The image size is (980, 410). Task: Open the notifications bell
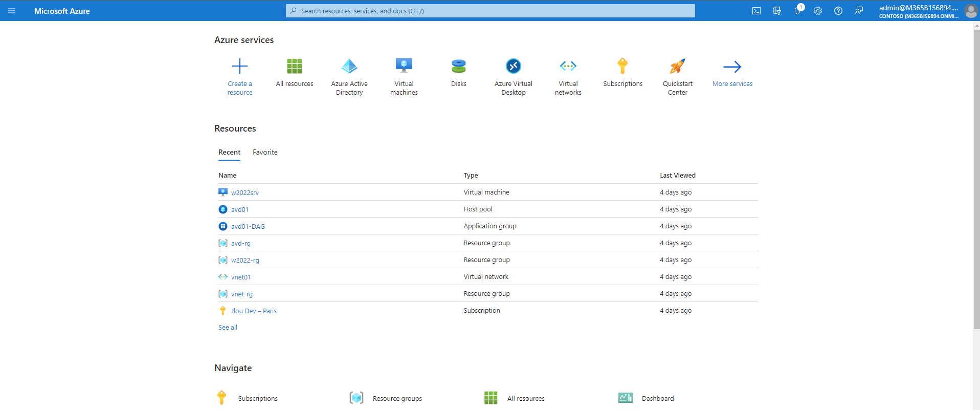[797, 10]
